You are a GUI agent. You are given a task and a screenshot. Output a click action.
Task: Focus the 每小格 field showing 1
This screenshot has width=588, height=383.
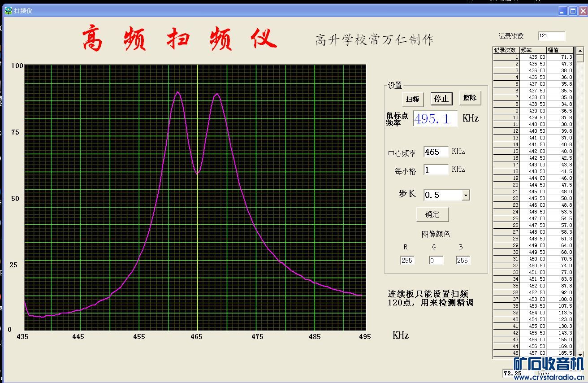point(436,170)
